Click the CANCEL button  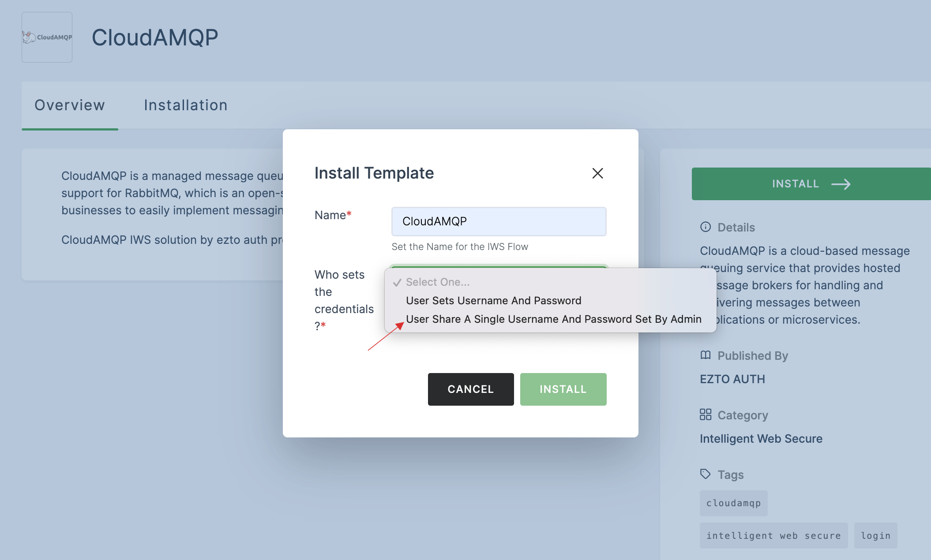470,389
